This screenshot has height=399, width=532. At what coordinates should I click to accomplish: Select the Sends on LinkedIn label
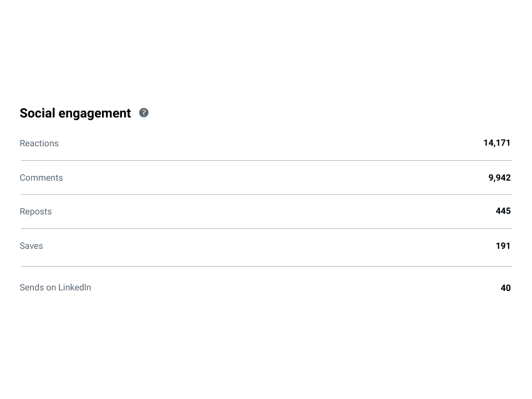click(x=55, y=288)
